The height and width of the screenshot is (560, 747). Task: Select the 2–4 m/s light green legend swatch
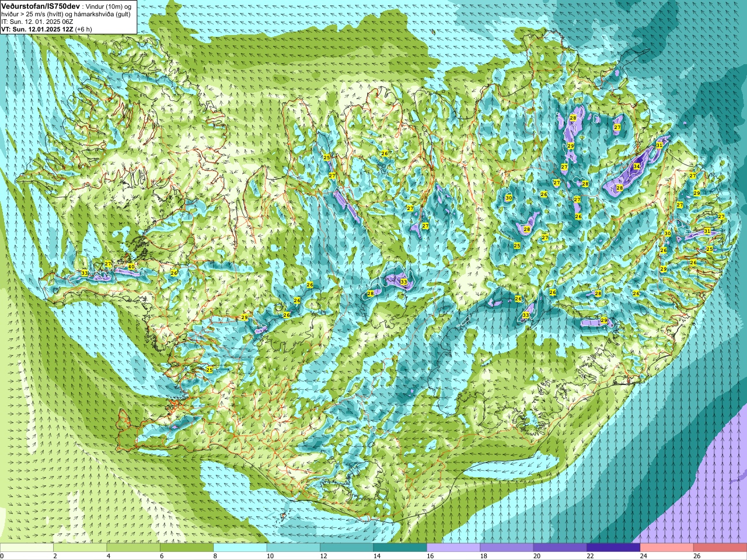tap(80, 548)
